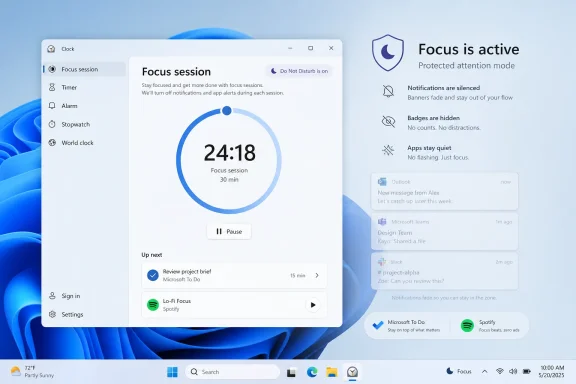Image resolution: width=576 pixels, height=384 pixels.
Task: Click the Do Not Disturb is on badge
Action: point(299,71)
